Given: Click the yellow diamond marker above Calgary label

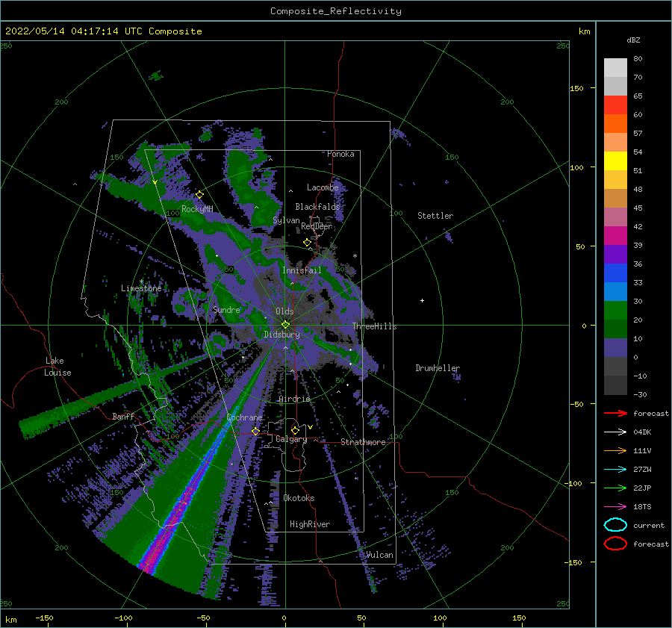Looking at the screenshot, I should [295, 430].
